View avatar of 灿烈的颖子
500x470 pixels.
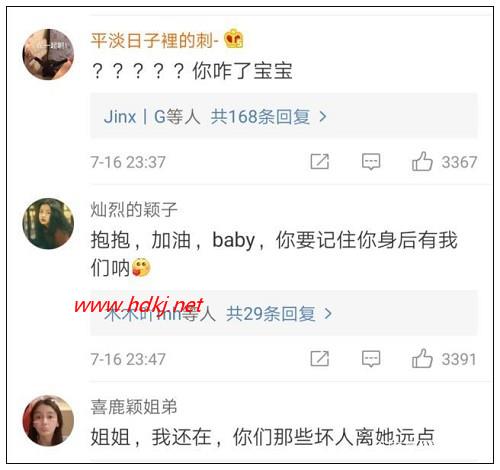[x=48, y=223]
